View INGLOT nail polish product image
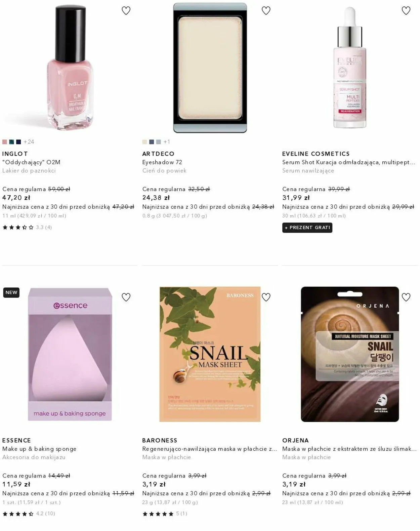This screenshot has width=420, height=531. pos(70,68)
